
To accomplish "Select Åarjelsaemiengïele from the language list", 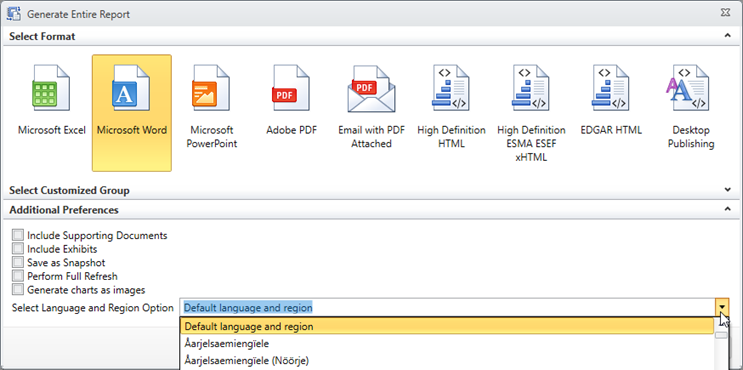I will (x=447, y=343).
